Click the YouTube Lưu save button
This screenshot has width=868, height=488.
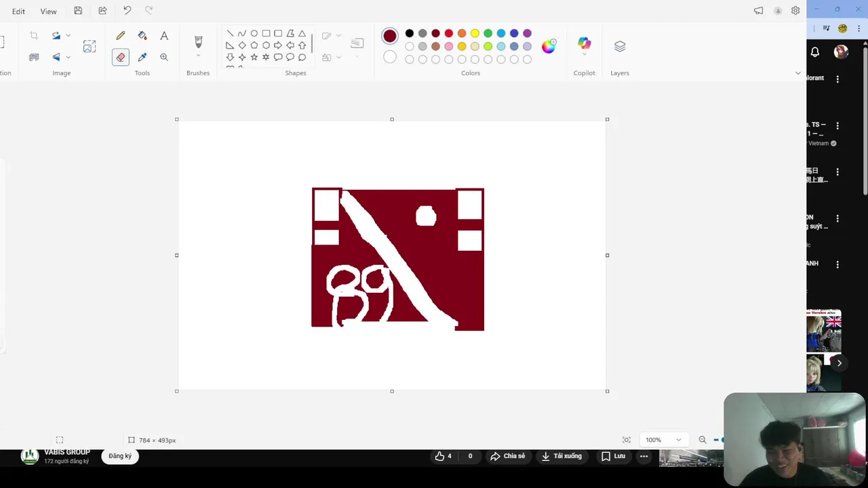pos(613,456)
